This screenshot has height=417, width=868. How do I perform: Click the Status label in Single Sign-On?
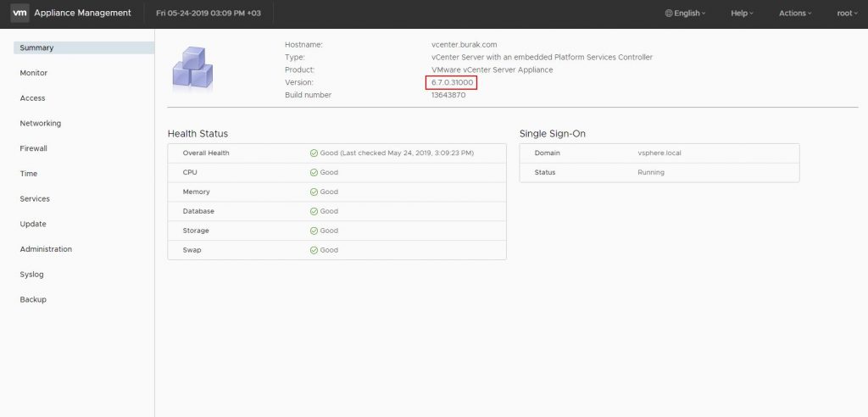coord(545,172)
